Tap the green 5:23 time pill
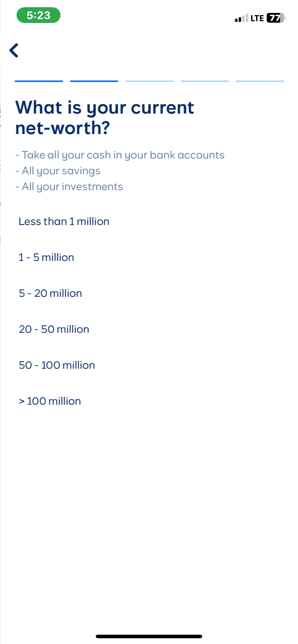The height and width of the screenshot is (644, 298). [x=39, y=15]
